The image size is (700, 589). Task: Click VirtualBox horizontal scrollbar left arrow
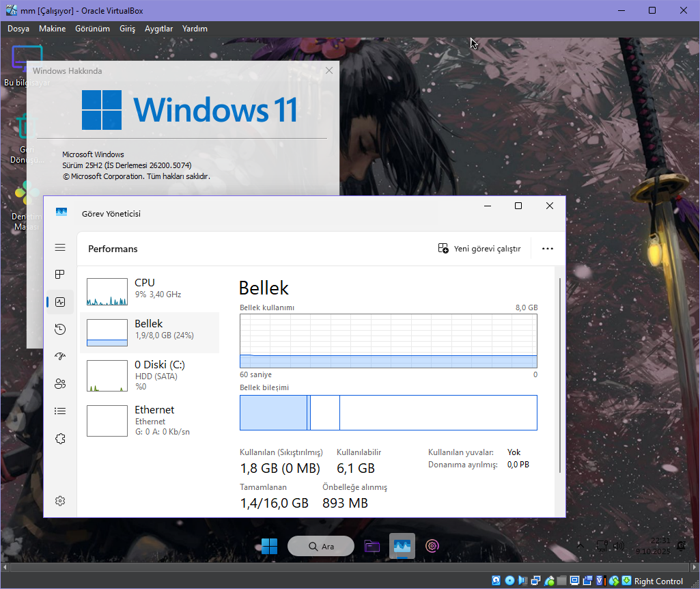(x=5, y=567)
